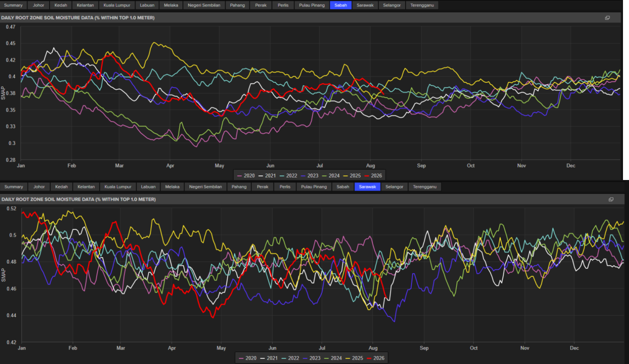Switch to Kelantan tab in bottom panel
This screenshot has height=364, width=629.
click(x=86, y=187)
